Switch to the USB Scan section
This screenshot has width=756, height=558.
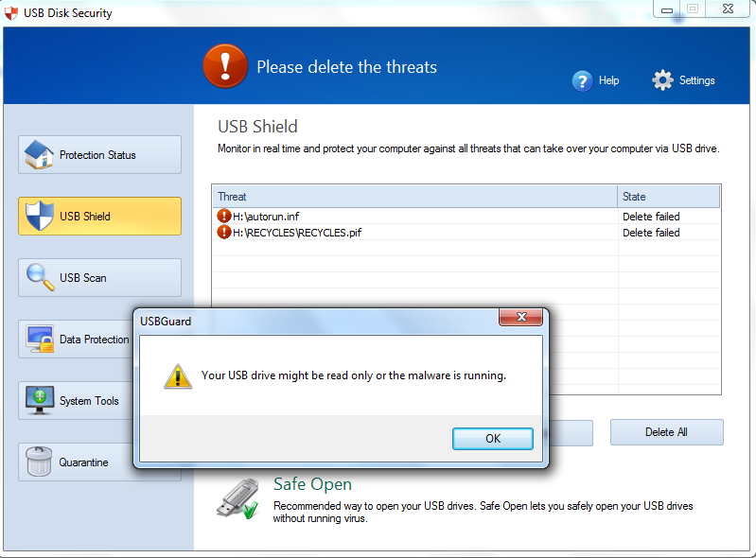[99, 277]
